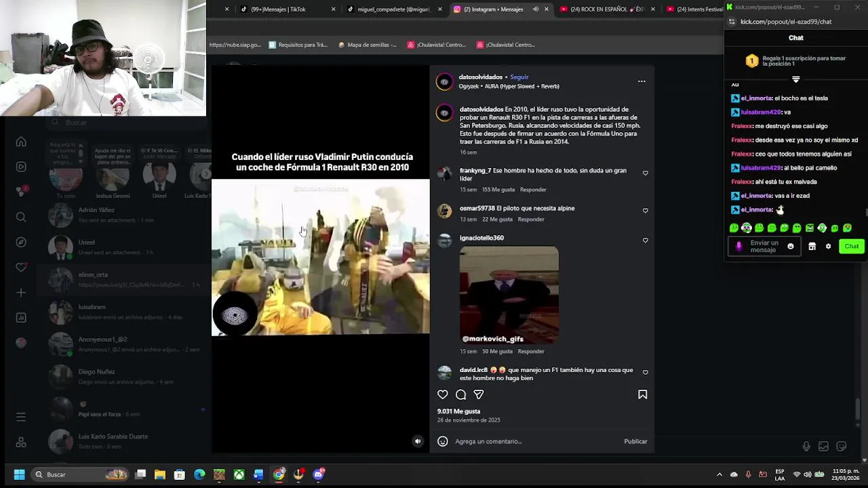Open the datosolvidados profile name in header

480,77
